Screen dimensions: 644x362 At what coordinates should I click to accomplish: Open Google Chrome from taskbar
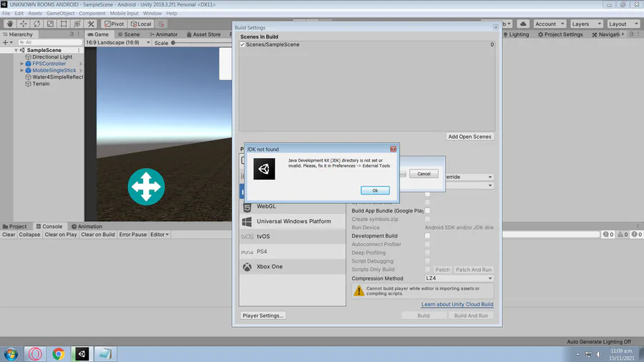(x=59, y=354)
